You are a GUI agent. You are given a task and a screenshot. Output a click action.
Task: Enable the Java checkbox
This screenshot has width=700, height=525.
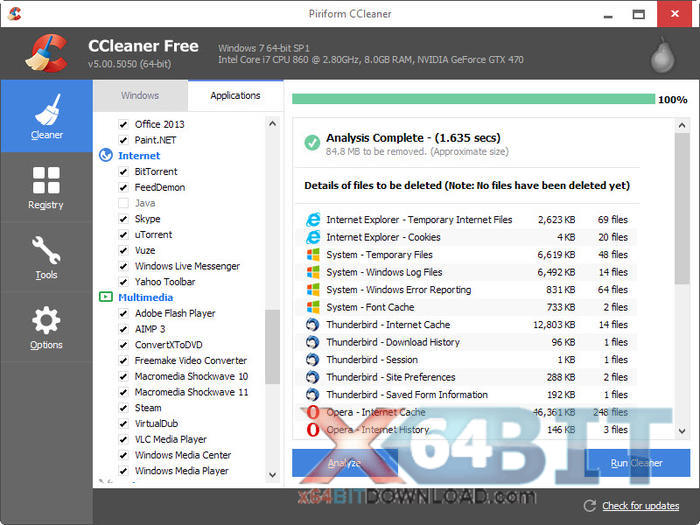123,203
